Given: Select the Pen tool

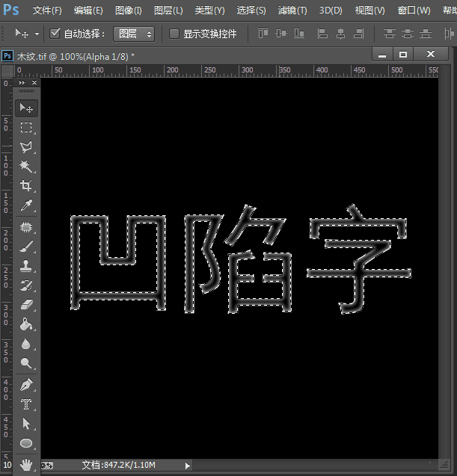Looking at the screenshot, I should (26, 385).
